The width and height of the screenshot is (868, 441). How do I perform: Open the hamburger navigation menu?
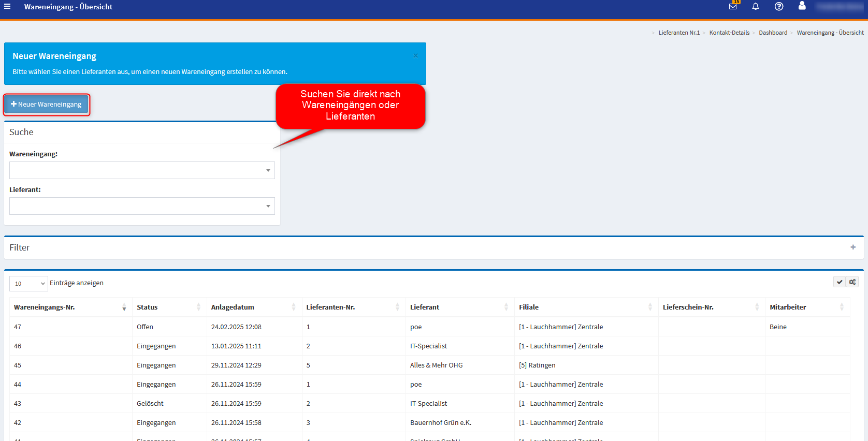click(7, 7)
